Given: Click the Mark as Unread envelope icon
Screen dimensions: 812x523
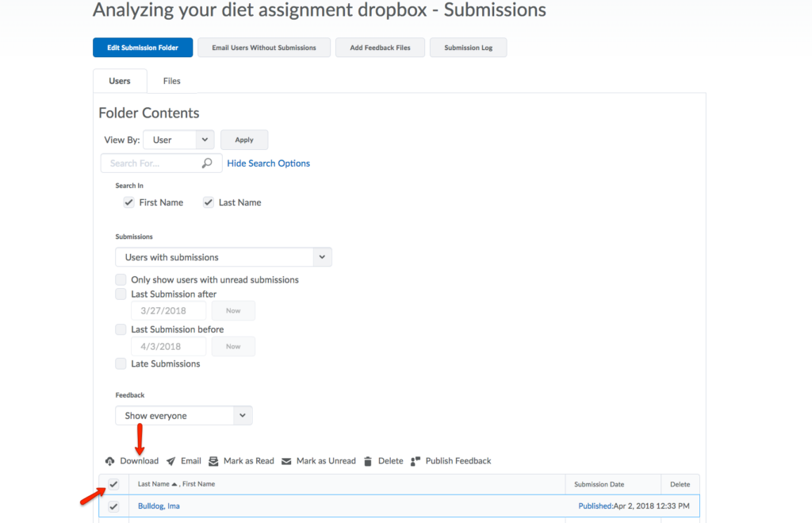Looking at the screenshot, I should (286, 461).
